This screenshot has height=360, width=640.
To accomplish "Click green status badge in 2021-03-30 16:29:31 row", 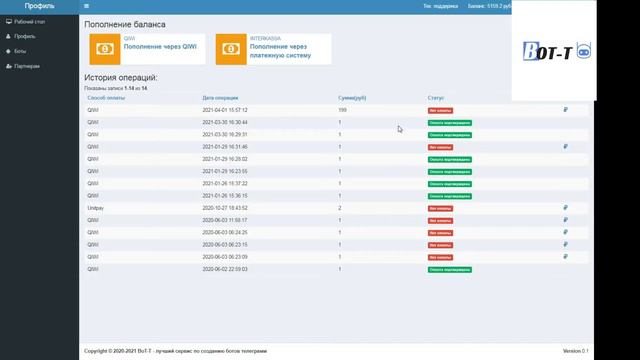I will click(x=450, y=135).
